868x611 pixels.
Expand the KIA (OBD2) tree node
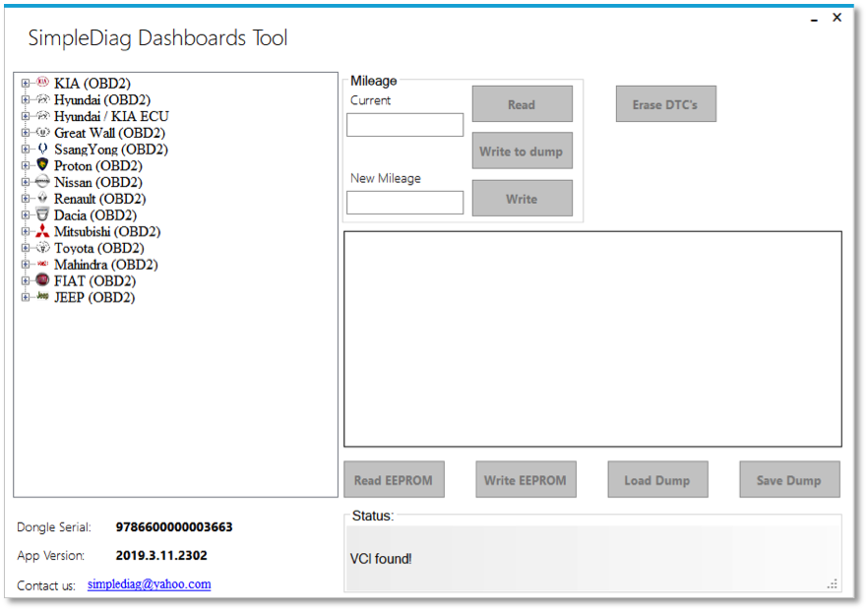tap(26, 83)
